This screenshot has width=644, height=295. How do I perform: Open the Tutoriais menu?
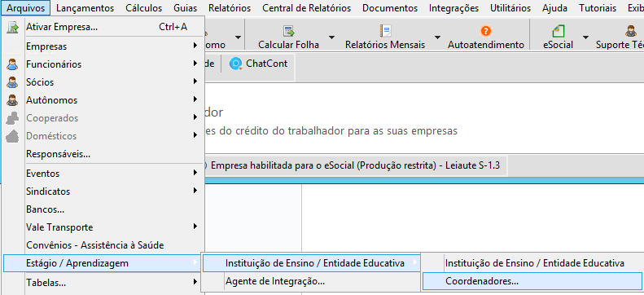pyautogui.click(x=598, y=8)
